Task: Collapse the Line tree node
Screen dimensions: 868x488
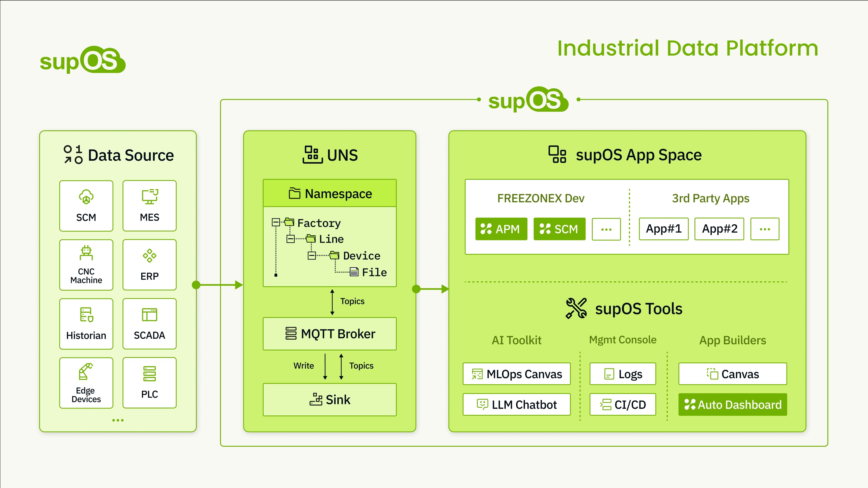Action: (290, 239)
